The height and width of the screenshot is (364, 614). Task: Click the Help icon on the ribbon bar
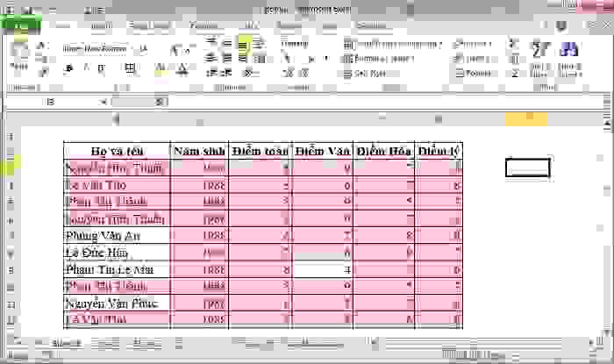pyautogui.click(x=562, y=25)
